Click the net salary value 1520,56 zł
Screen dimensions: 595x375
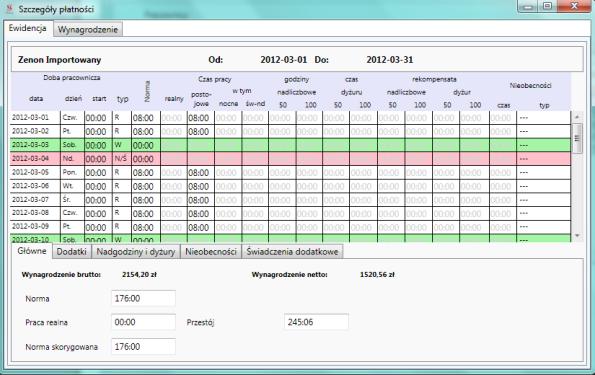377,274
